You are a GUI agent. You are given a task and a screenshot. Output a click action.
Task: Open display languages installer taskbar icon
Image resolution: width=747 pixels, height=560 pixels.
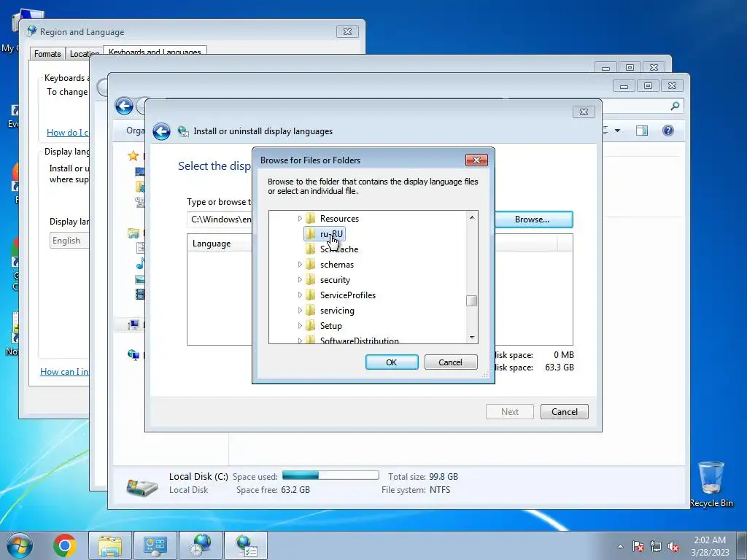click(246, 545)
